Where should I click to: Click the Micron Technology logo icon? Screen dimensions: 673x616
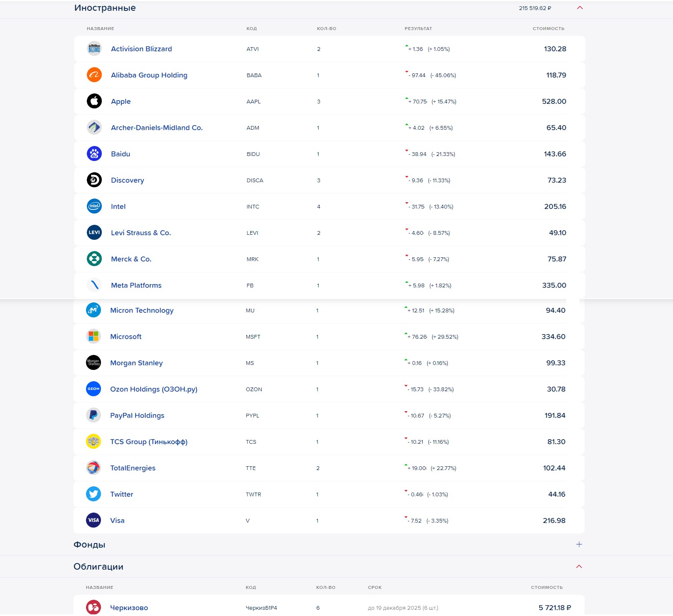pyautogui.click(x=93, y=310)
